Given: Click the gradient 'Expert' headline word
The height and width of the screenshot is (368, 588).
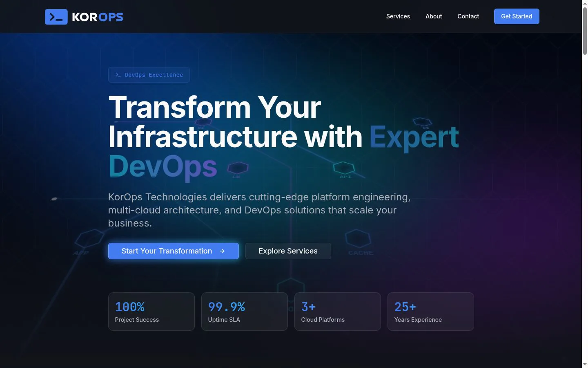Looking at the screenshot, I should pyautogui.click(x=414, y=137).
